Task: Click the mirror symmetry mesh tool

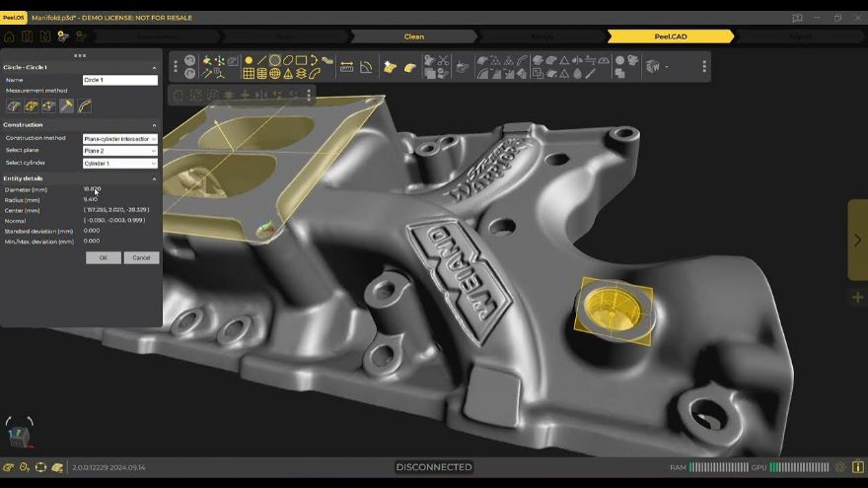Action: (577, 60)
